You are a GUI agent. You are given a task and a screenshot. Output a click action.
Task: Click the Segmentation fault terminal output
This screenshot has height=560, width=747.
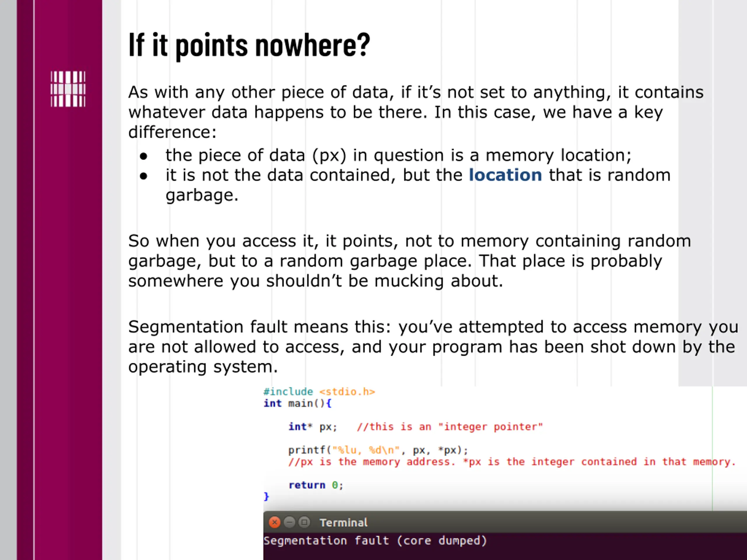click(x=375, y=540)
